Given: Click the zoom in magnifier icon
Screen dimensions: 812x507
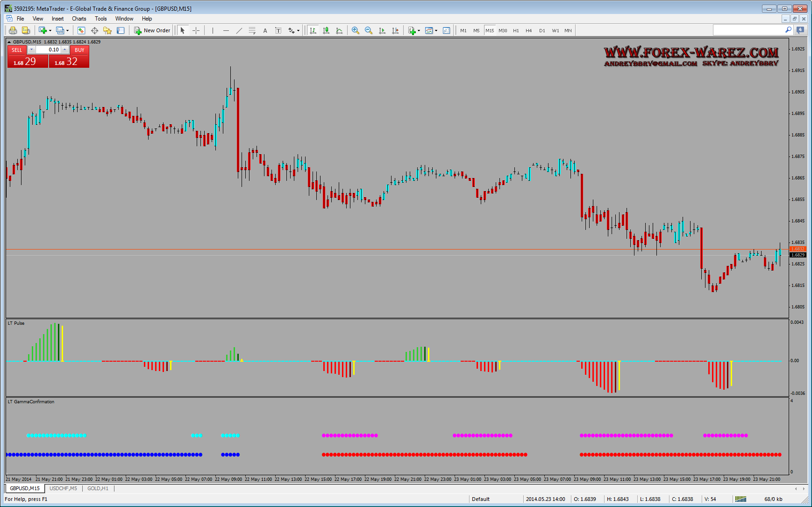Looking at the screenshot, I should [x=356, y=31].
